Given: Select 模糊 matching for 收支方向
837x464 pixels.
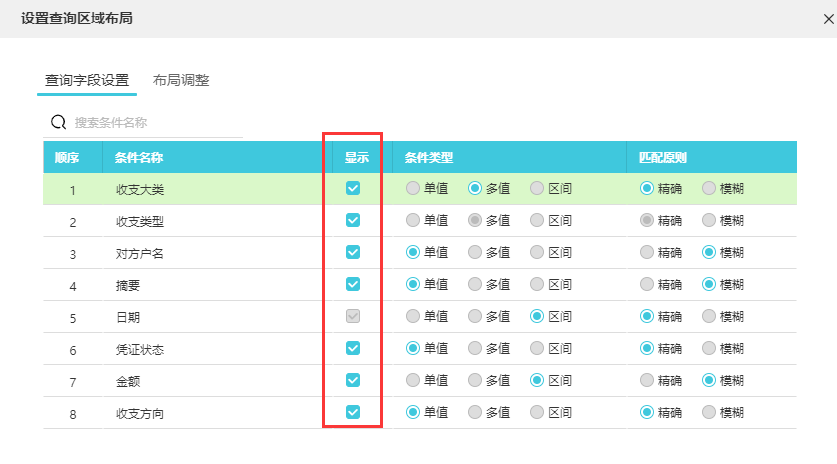Looking at the screenshot, I should [x=709, y=412].
